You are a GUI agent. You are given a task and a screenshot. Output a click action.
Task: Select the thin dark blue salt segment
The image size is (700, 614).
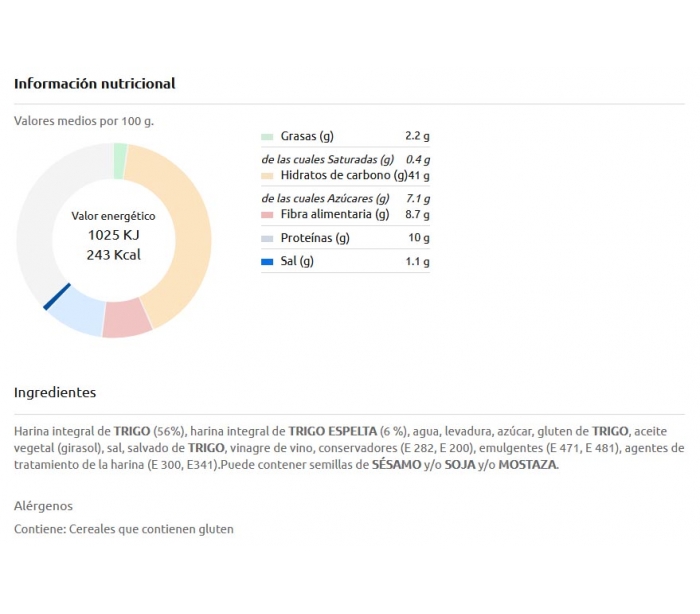(57, 296)
